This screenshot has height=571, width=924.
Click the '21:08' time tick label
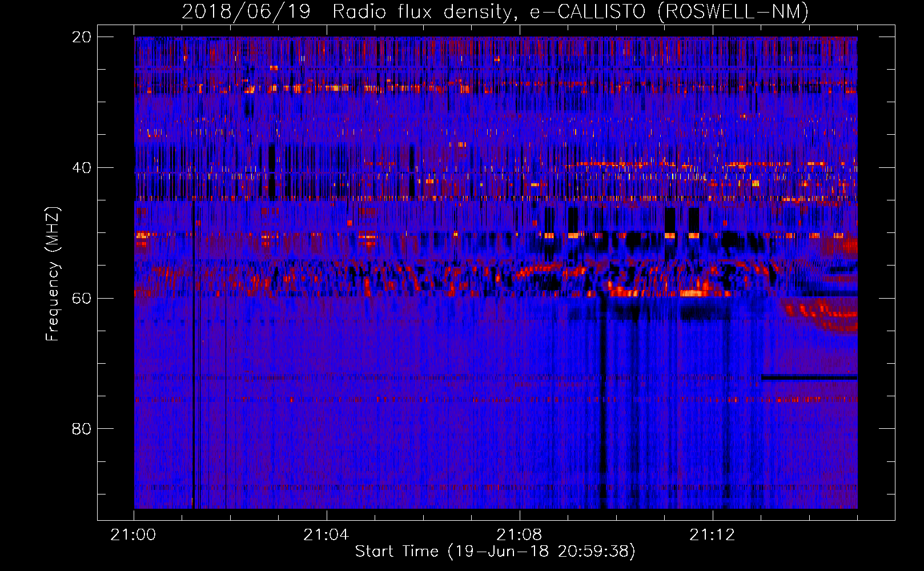[519, 535]
